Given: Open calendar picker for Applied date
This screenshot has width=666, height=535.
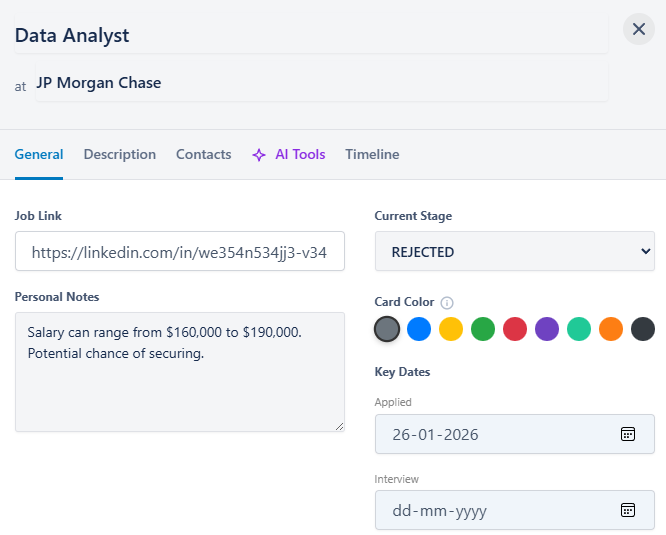Looking at the screenshot, I should pyautogui.click(x=627, y=434).
